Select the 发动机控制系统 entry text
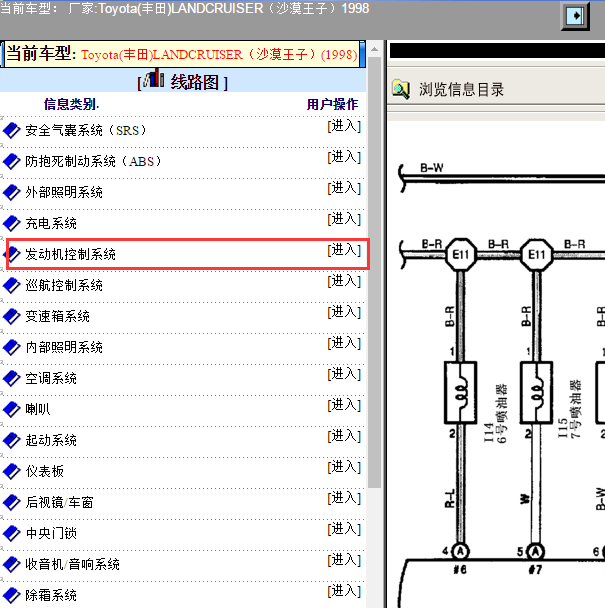This screenshot has width=605, height=608. 71,254
